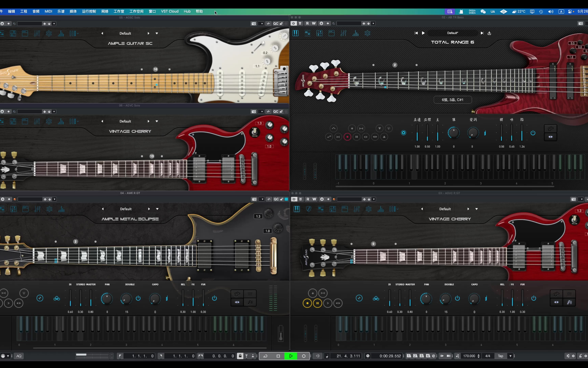Open mixer faders icon in Total Range 6 toolbar

(343, 33)
